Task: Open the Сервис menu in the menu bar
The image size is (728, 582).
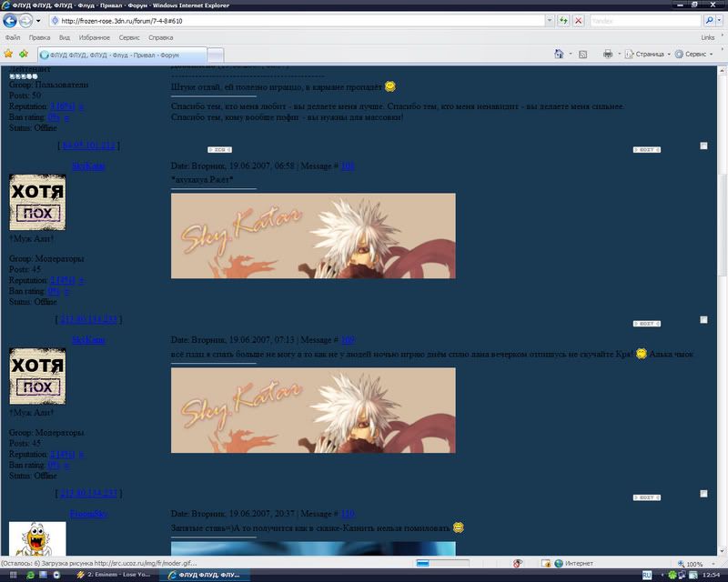Action: click(129, 37)
